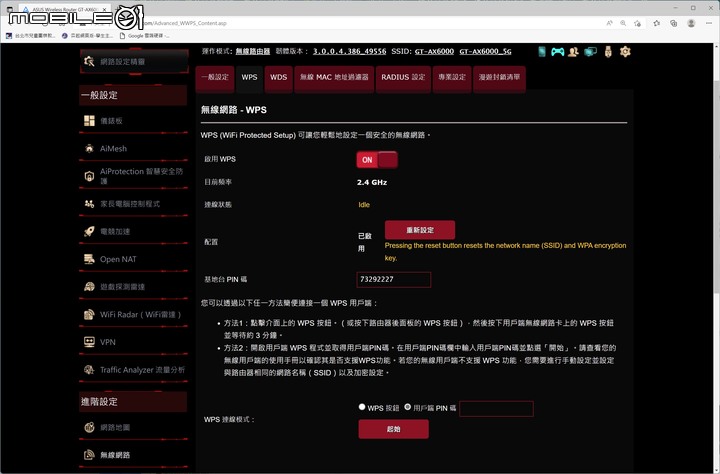
Task: Open 電競加速 game boost sidebar item
Action: point(134,231)
